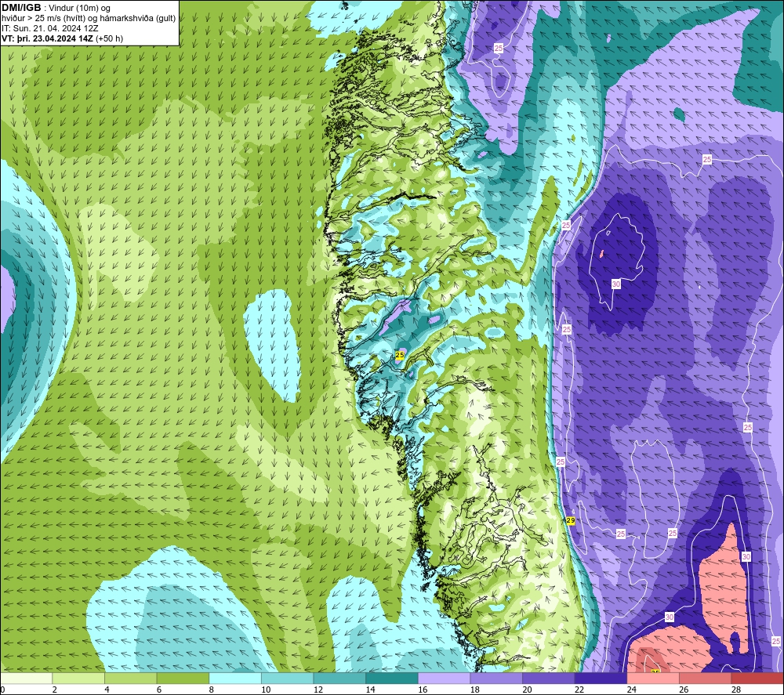The image size is (784, 695).
Task: Pick the 12–14 m/s teal swatch
Action: 339,678
